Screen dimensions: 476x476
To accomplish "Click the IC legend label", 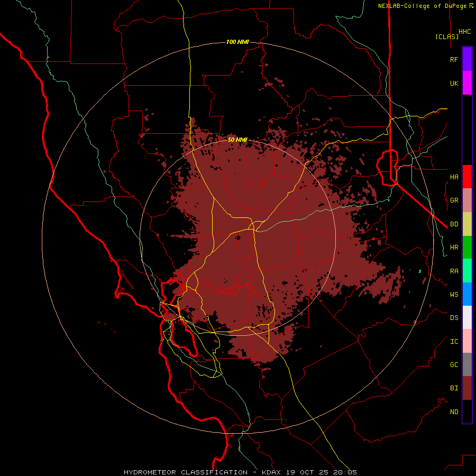I will (x=454, y=342).
